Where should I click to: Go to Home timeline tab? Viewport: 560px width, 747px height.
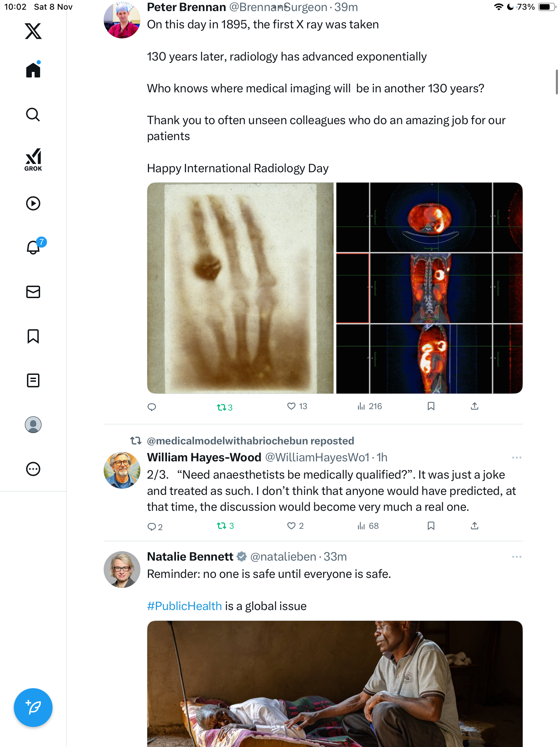33,70
